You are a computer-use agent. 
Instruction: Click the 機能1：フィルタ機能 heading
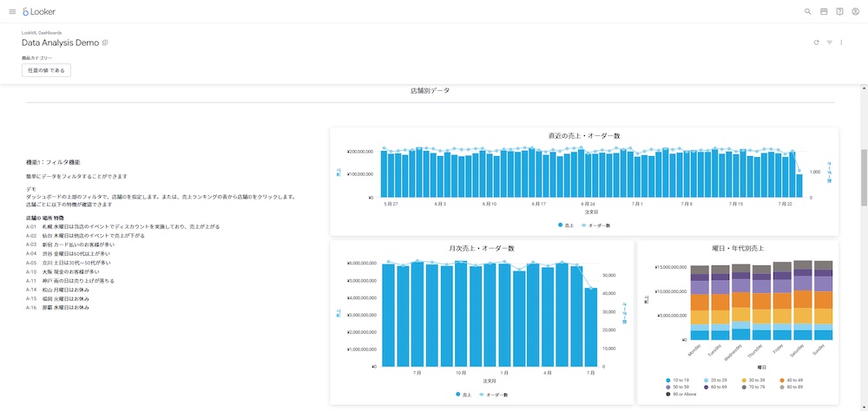click(x=53, y=162)
